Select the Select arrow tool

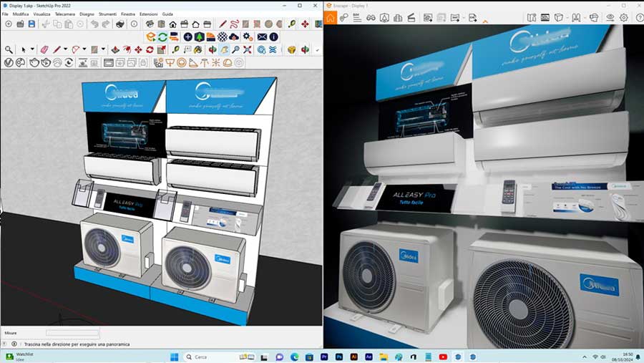[x=24, y=49]
